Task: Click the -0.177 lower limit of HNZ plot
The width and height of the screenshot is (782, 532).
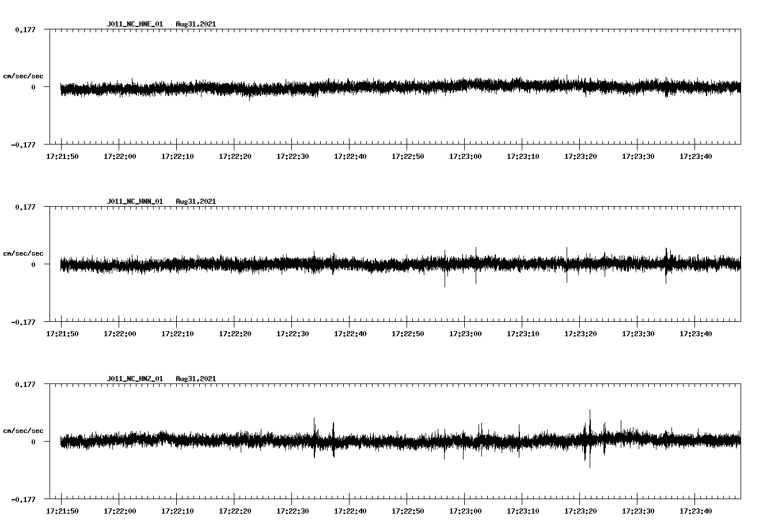Action: point(23,499)
